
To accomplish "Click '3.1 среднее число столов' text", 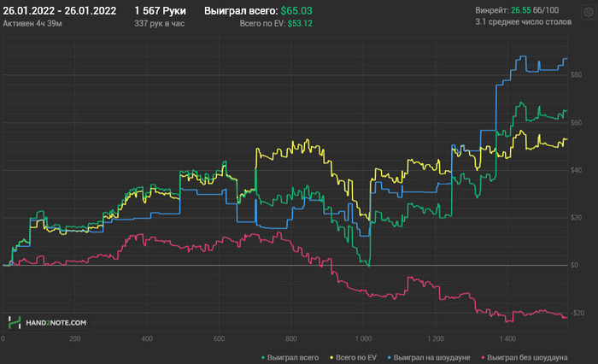I will coord(523,22).
